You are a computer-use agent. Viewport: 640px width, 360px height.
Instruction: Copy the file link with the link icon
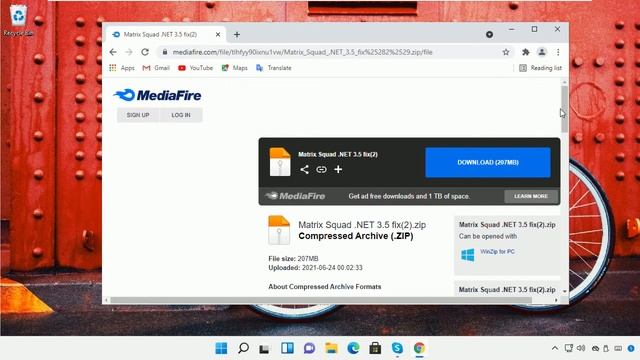321,169
